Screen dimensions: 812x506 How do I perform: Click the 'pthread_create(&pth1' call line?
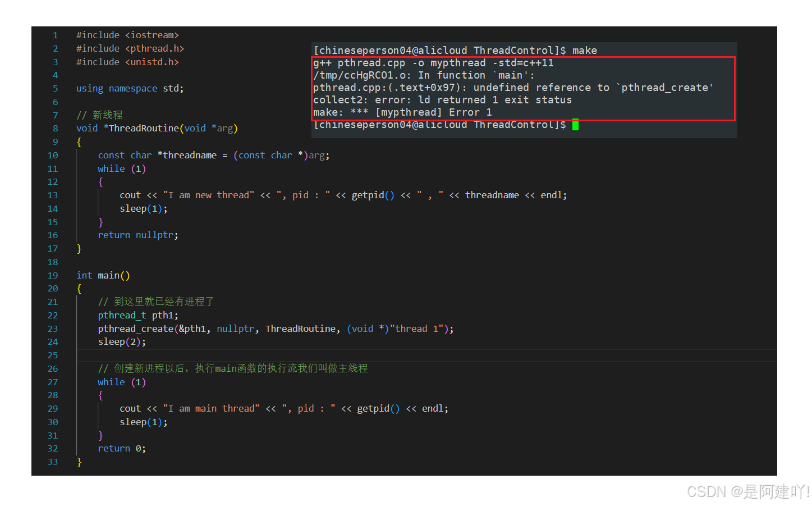point(276,329)
